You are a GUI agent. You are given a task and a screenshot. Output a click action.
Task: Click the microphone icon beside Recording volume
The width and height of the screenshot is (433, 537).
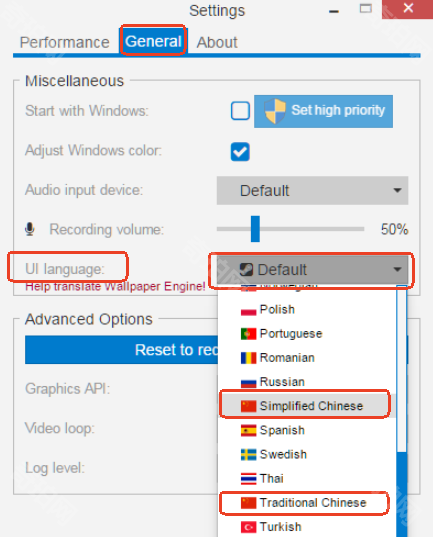(30, 229)
